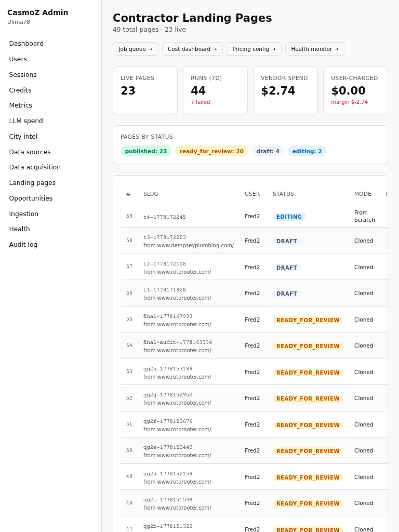Image resolution: width=399 pixels, height=532 pixels.
Task: Open the Opportunities sidebar item
Action: click(x=31, y=198)
